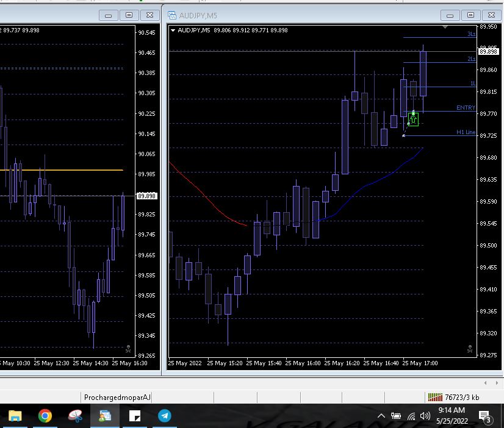
Task: Open Google Chrome from the taskbar
Action: tap(45, 416)
